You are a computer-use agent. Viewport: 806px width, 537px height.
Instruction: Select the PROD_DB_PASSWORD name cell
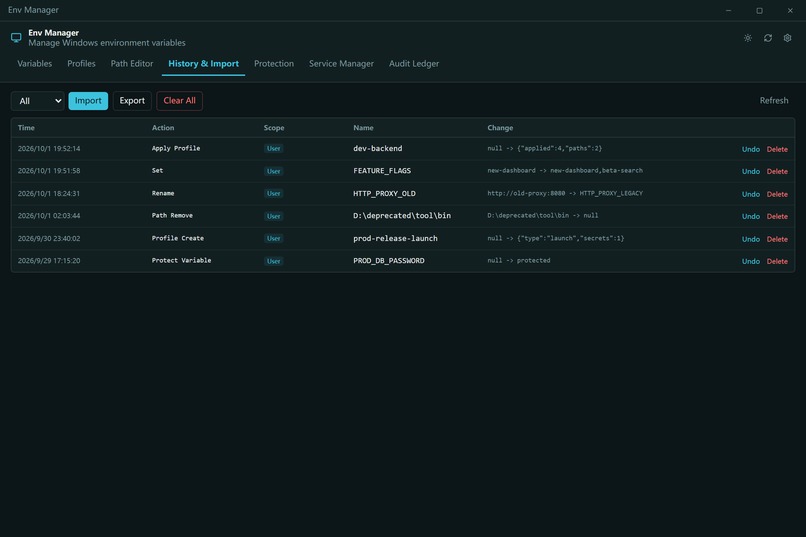pos(389,261)
